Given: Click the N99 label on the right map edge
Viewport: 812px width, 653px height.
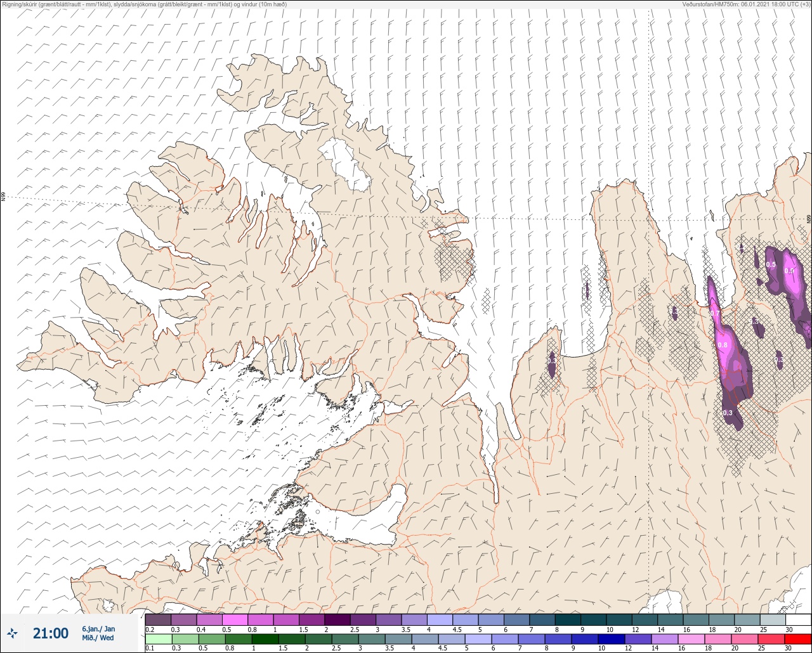Looking at the screenshot, I should coord(809,219).
